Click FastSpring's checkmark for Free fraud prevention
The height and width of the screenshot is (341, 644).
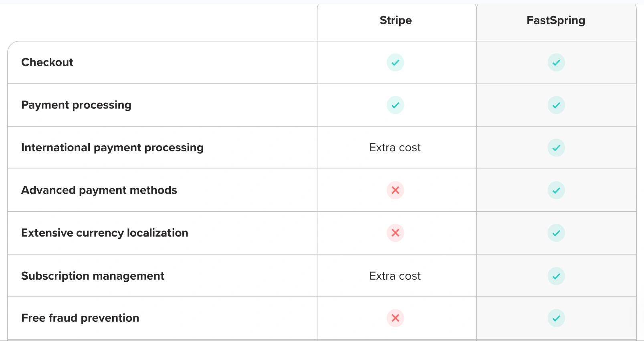(556, 318)
